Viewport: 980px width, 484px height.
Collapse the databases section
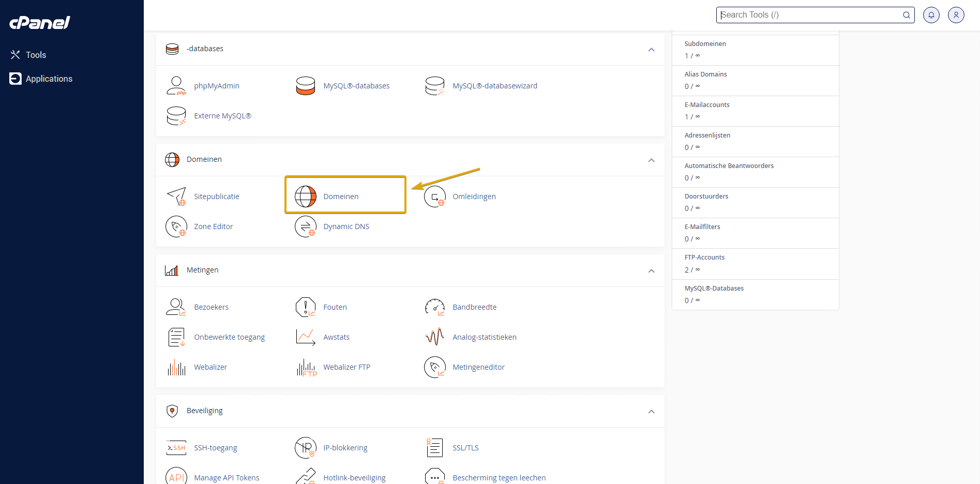pyautogui.click(x=651, y=49)
